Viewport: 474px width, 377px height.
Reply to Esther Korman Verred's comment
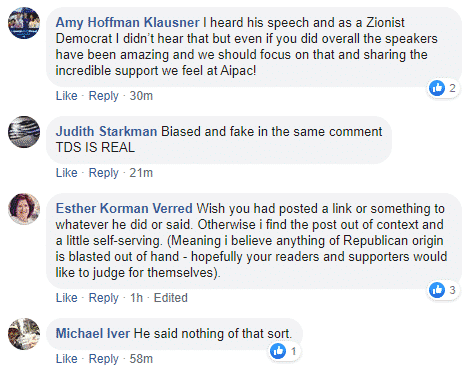(x=103, y=298)
